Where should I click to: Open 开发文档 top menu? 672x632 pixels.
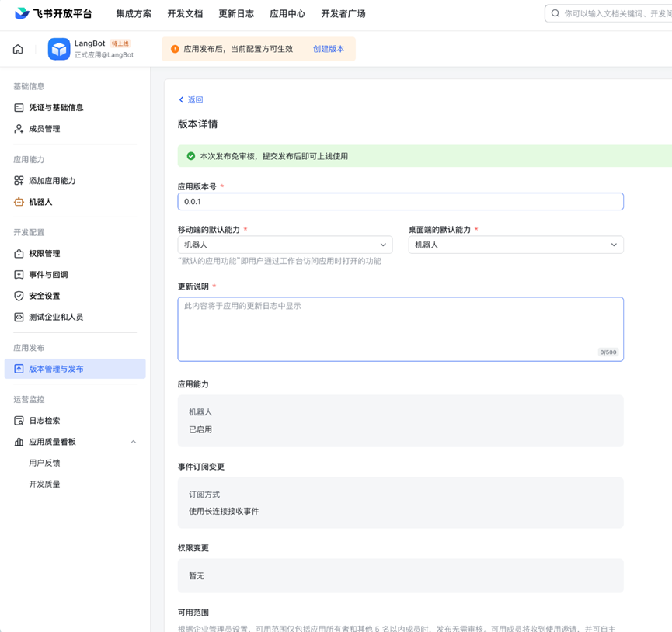[185, 14]
